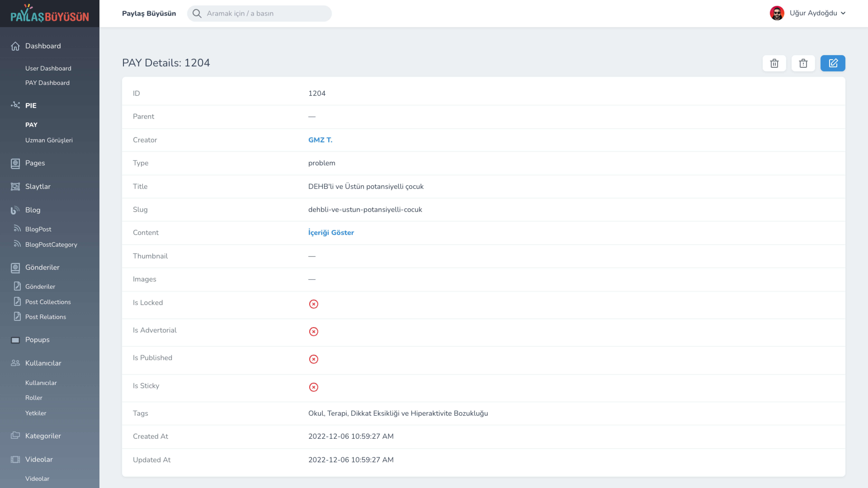The width and height of the screenshot is (868, 488).
Task: Click the RSS icon beside BlogPostCategory
Action: (x=17, y=244)
